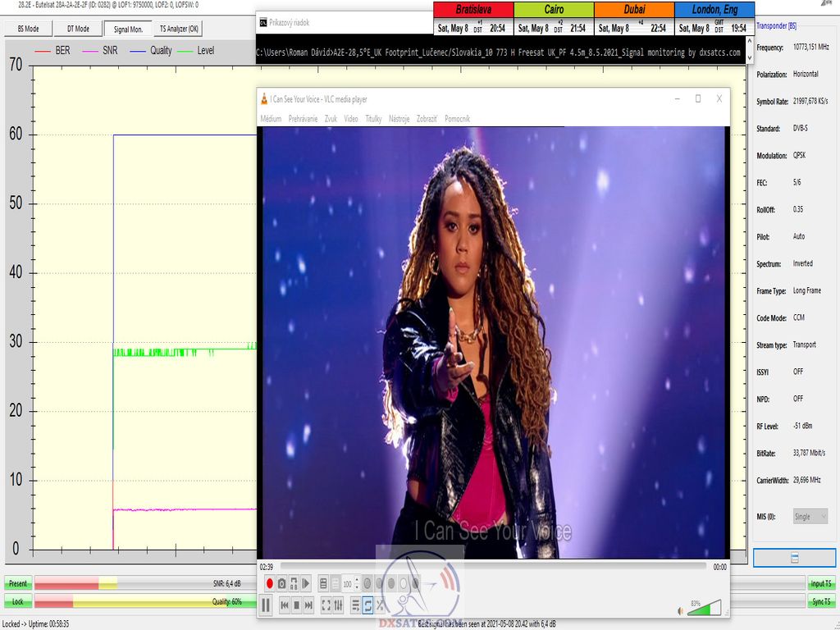Click the red Record button in VLC
The image size is (840, 630).
[268, 583]
